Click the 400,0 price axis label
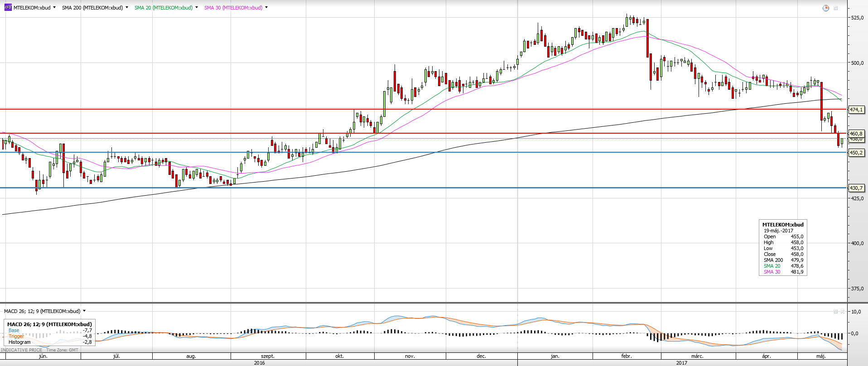The image size is (868, 366). (x=857, y=243)
